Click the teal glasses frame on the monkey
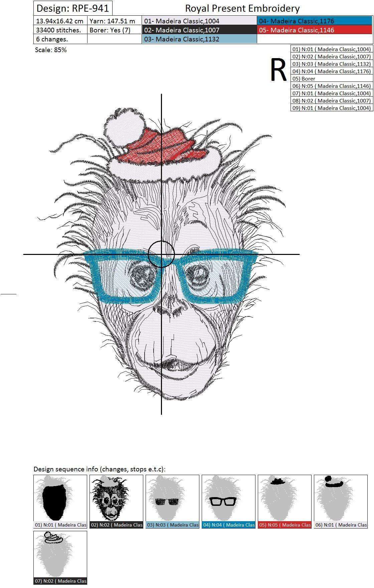 [x=170, y=276]
